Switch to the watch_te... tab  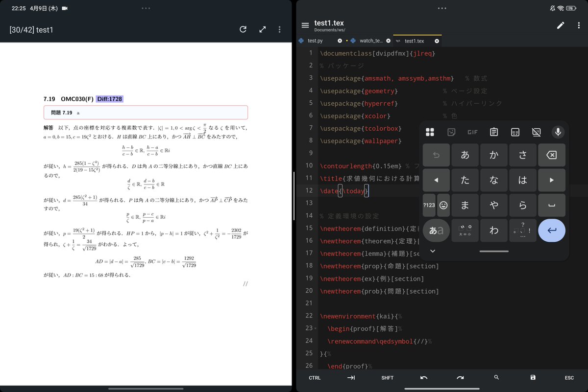(x=371, y=41)
